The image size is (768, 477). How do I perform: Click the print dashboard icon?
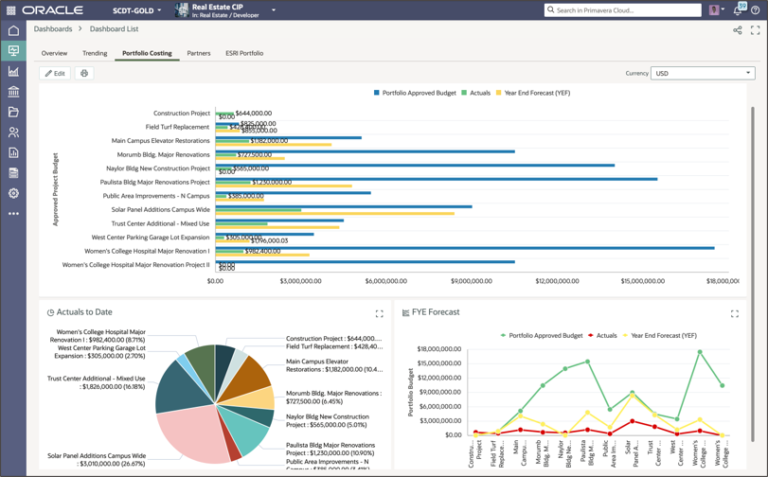click(x=84, y=73)
